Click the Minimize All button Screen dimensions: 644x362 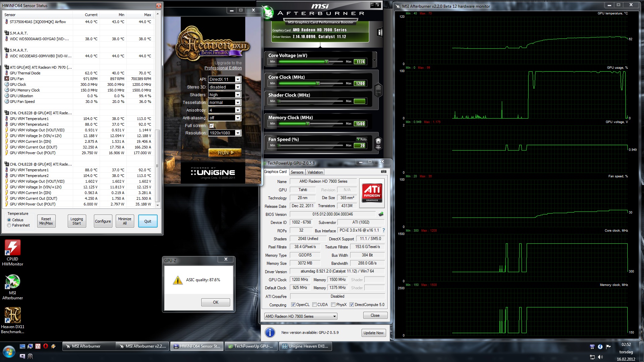click(x=124, y=221)
